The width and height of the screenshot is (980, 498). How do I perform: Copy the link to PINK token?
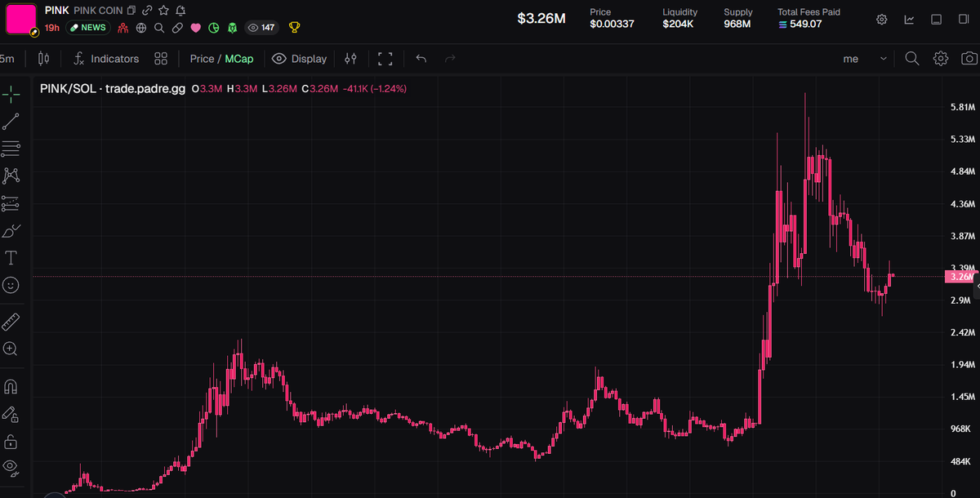point(147,11)
